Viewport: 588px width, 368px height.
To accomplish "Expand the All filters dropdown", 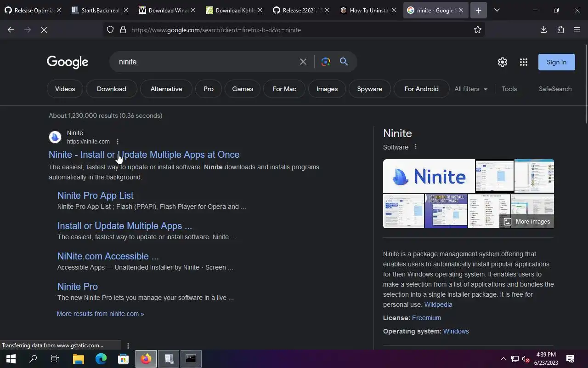I will click(x=471, y=89).
